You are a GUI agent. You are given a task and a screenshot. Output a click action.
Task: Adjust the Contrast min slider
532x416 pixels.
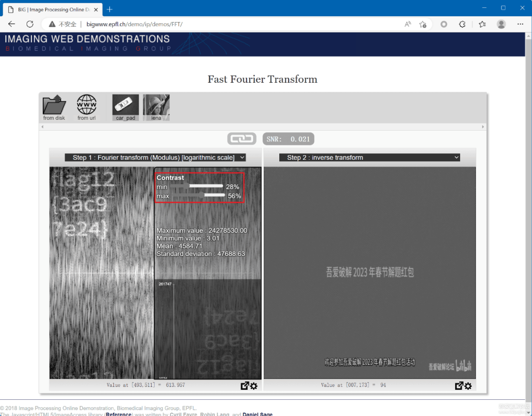[x=206, y=186]
